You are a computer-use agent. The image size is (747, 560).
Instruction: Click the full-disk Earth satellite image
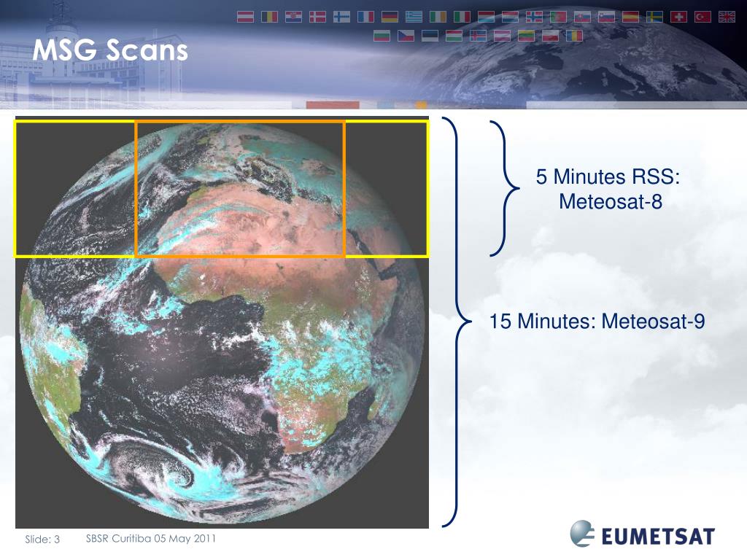[x=222, y=322]
